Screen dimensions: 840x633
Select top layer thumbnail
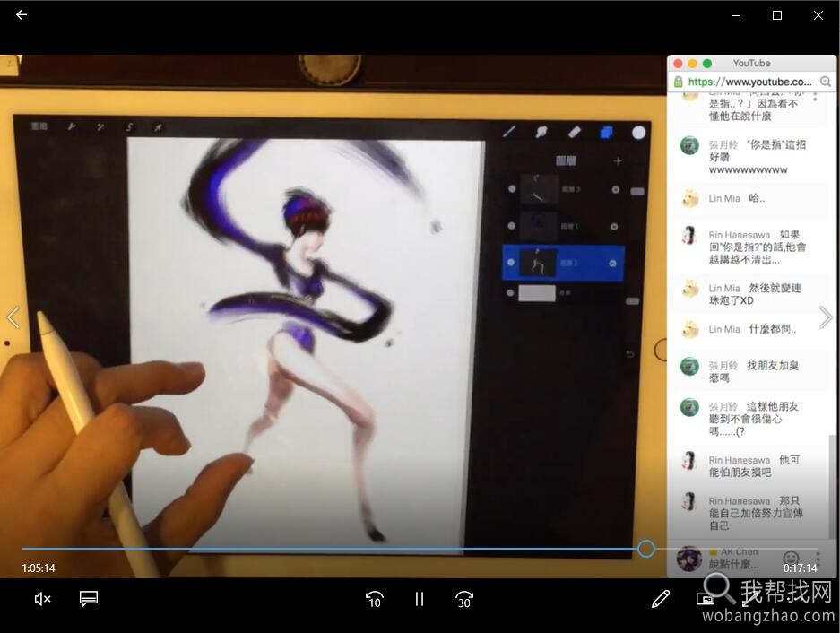click(540, 188)
